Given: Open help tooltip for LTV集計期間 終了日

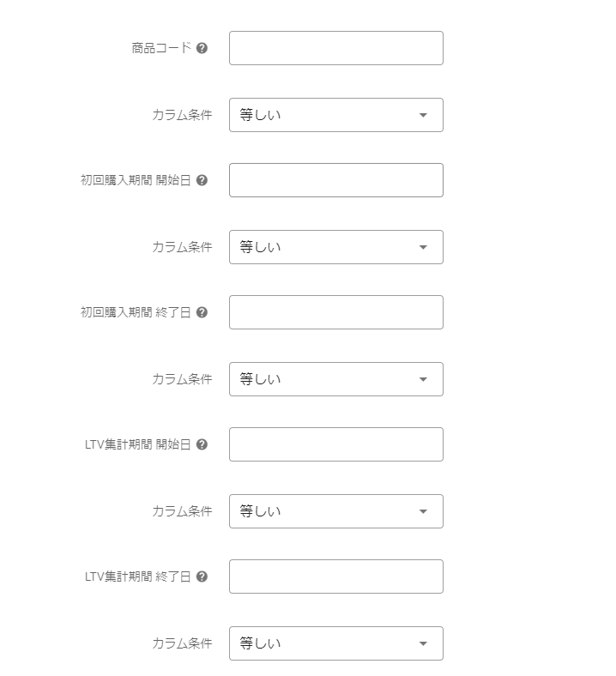Looking at the screenshot, I should pos(202,576).
